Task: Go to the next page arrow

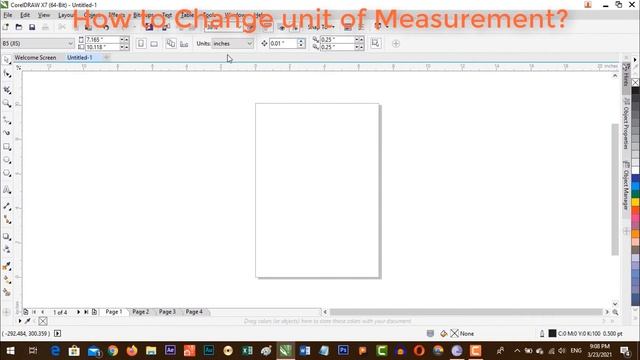Action: 78,312
